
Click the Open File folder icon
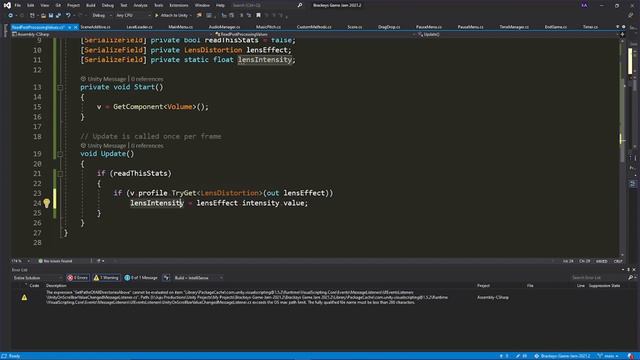pos(43,16)
